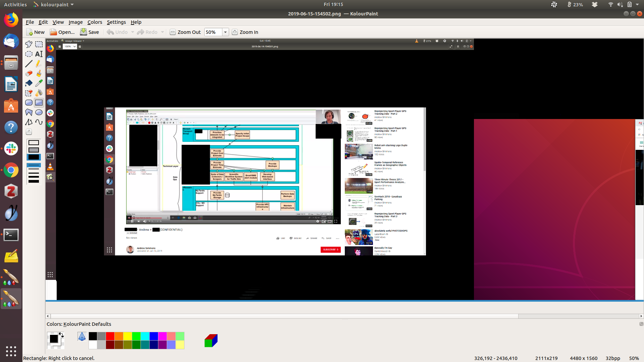Open the Image menu
The height and width of the screenshot is (362, 644).
point(75,22)
